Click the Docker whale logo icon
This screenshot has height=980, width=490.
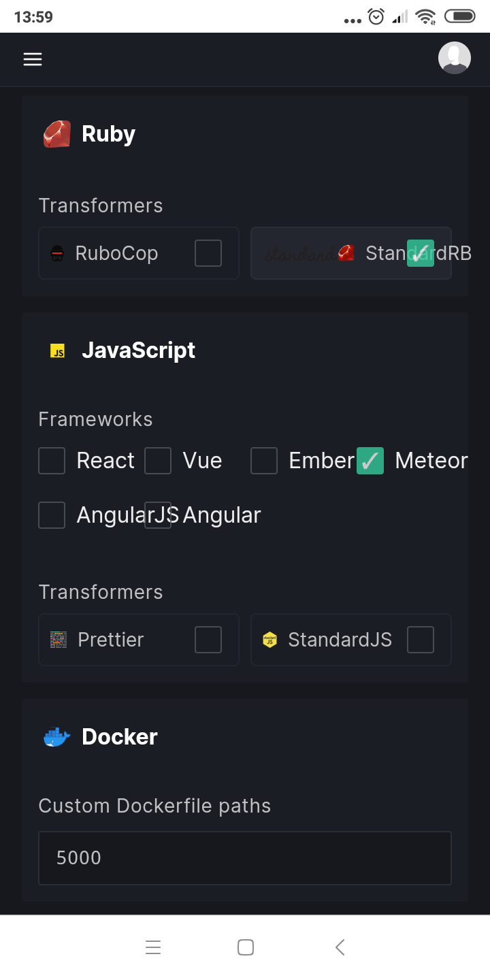click(x=57, y=737)
